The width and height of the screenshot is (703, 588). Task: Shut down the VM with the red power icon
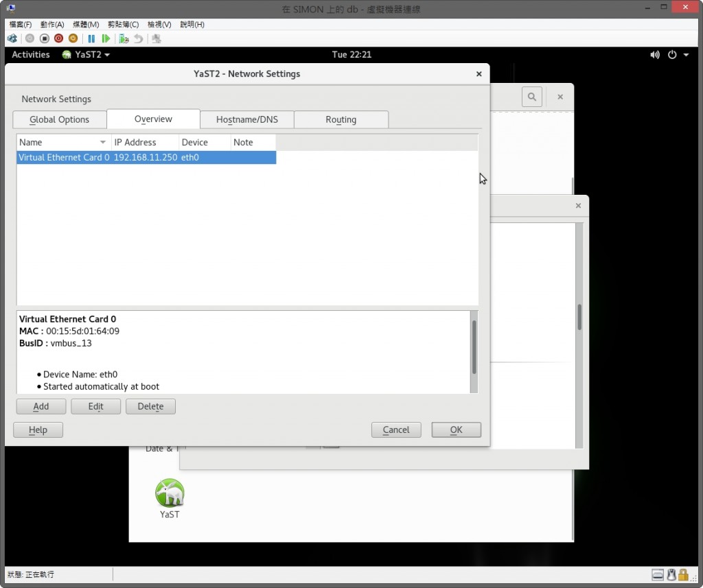click(58, 38)
